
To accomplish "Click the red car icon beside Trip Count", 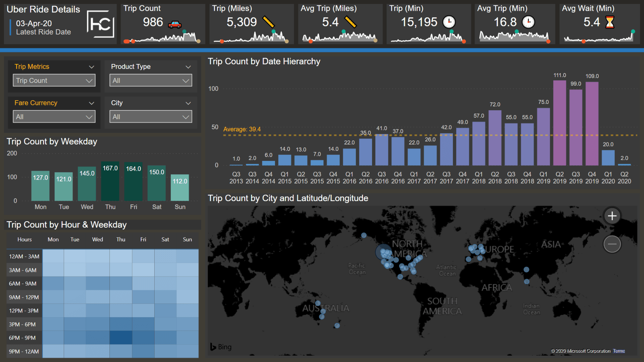I will [174, 24].
